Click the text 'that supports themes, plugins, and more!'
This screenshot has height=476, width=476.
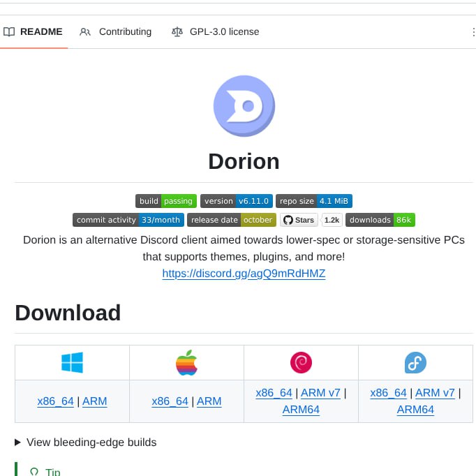coord(244,257)
